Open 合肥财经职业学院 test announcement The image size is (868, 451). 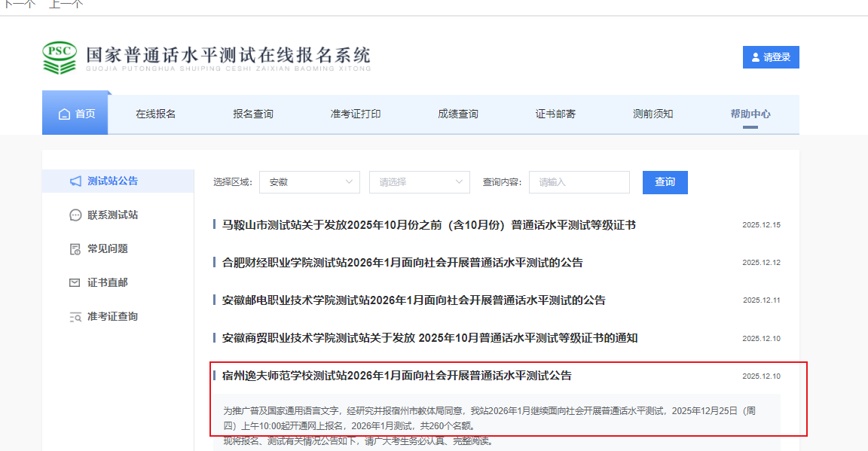402,263
